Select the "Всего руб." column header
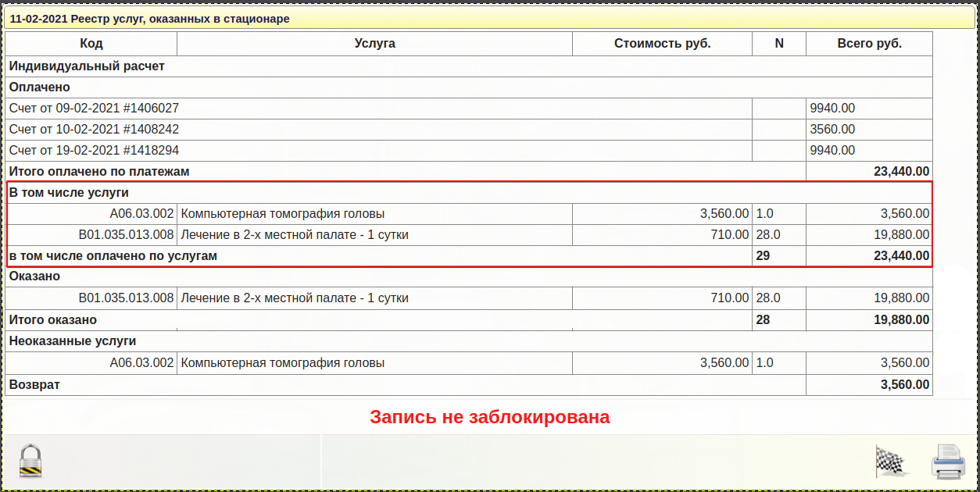Screen dimensions: 980x492 pyautogui.click(x=869, y=44)
